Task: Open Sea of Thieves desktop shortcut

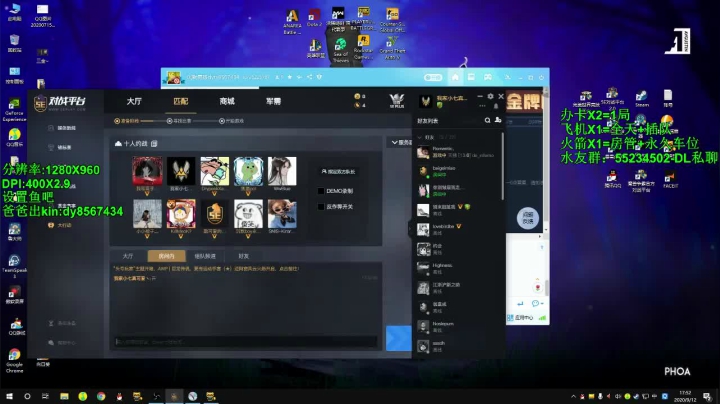Action: tap(340, 50)
